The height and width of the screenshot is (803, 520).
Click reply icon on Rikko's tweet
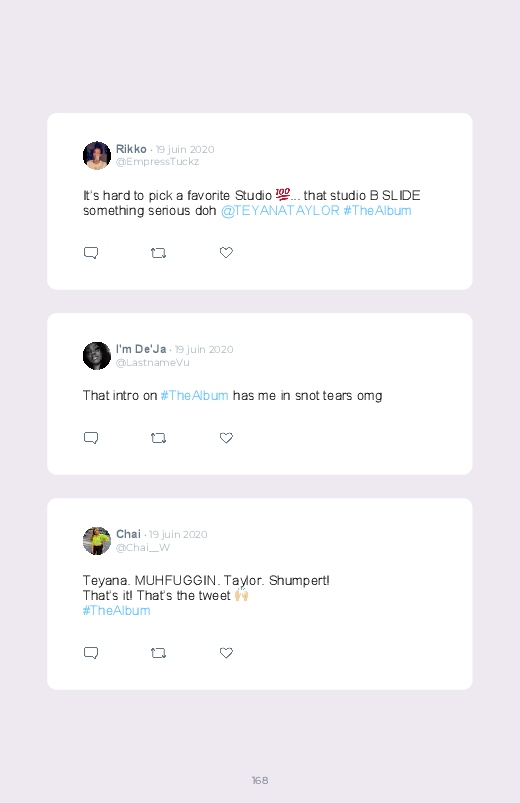click(91, 253)
